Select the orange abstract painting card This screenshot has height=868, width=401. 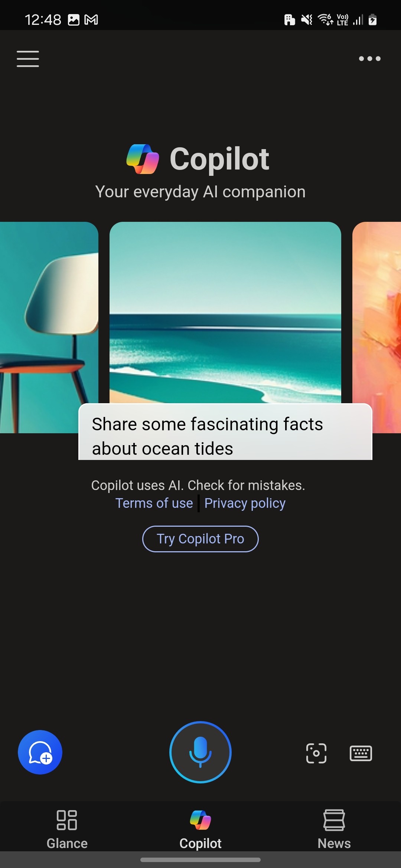376,327
